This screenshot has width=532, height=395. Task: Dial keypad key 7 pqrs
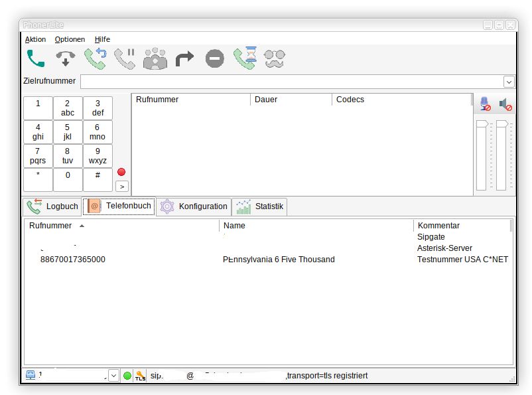click(38, 156)
